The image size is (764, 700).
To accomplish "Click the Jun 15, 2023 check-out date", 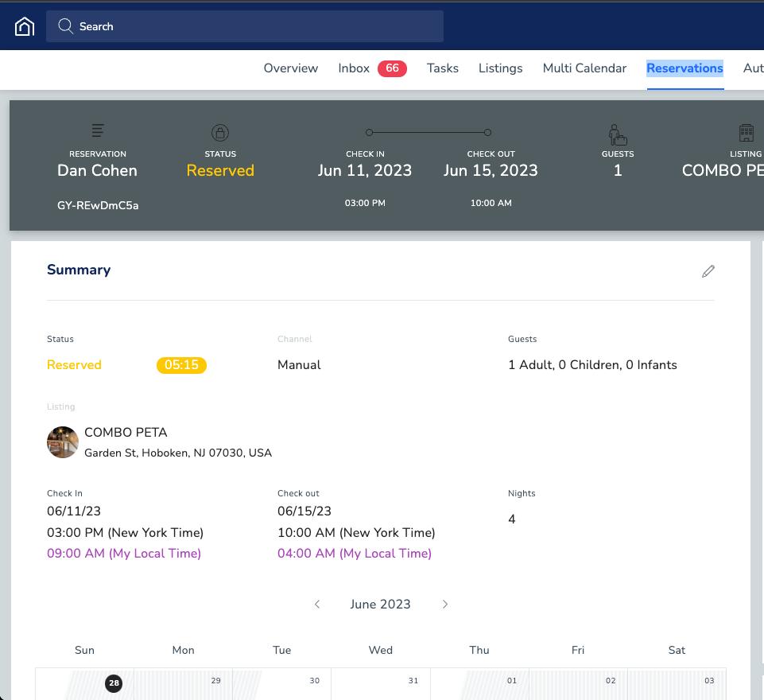I will click(491, 170).
